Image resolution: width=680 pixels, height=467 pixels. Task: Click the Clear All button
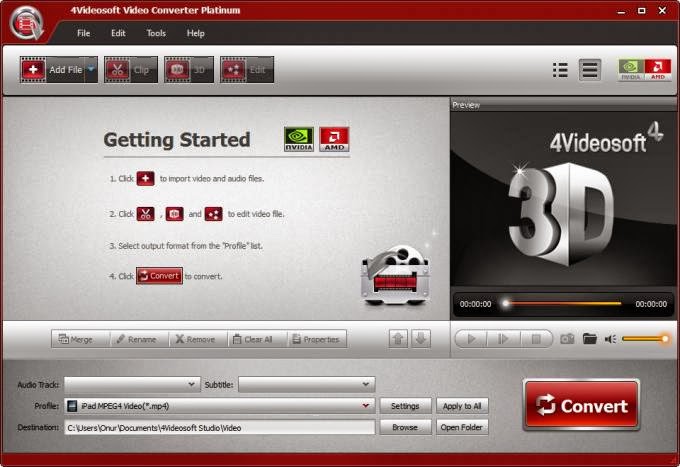tap(257, 339)
